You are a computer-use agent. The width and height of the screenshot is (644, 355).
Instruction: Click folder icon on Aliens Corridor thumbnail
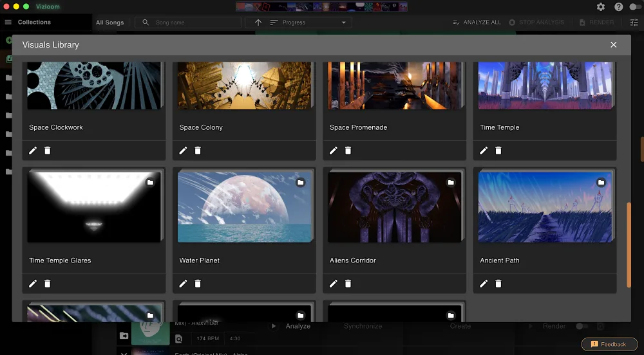coord(451,183)
